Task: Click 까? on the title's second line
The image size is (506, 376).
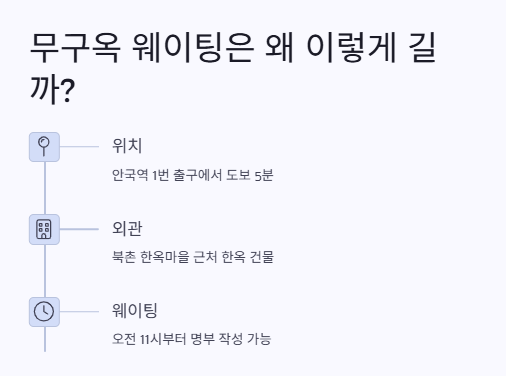Action: [x=53, y=89]
